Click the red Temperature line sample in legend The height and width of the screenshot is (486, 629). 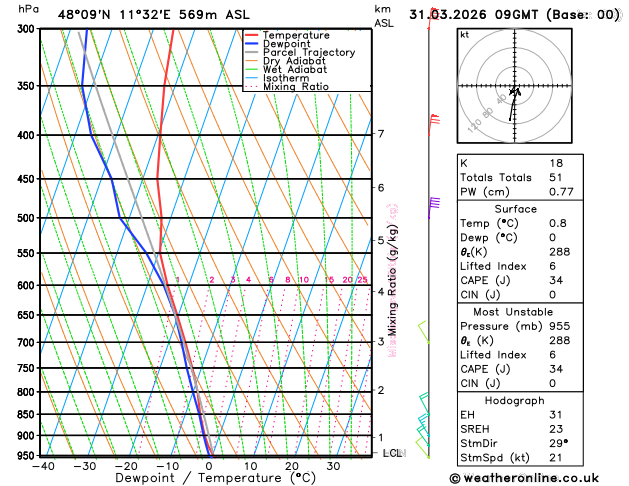pos(252,35)
